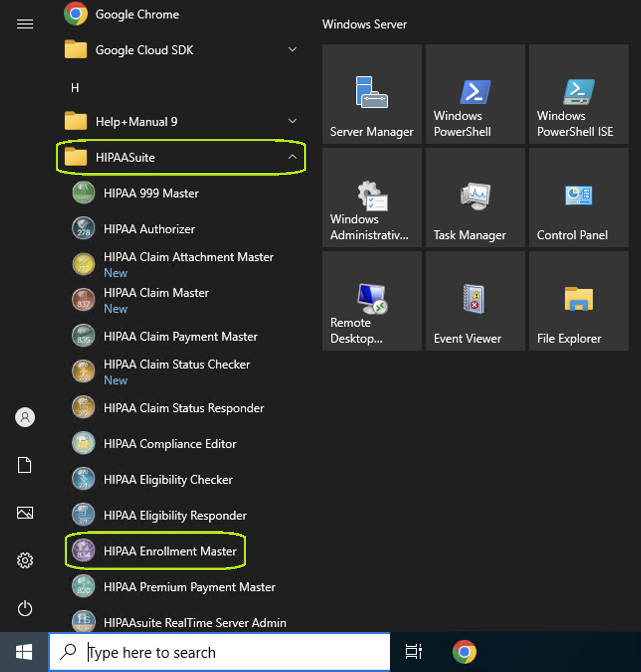Open Windows Administrative Tools tile
Viewport: 641px width, 672px height.
point(372,197)
